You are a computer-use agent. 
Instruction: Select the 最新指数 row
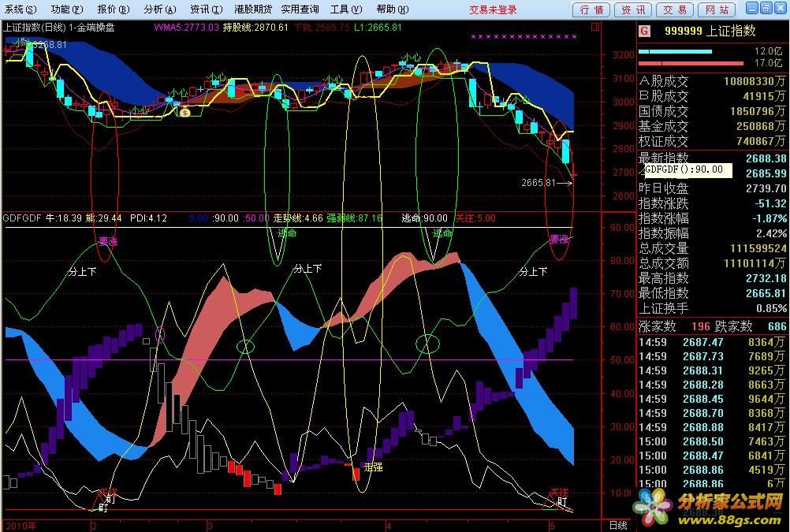click(x=713, y=158)
